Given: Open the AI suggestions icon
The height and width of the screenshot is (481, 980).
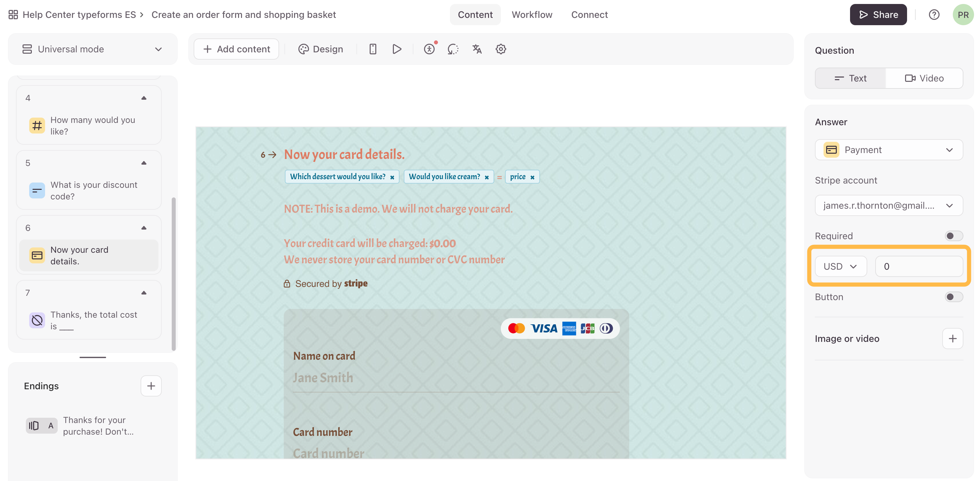Looking at the screenshot, I should click(453, 49).
